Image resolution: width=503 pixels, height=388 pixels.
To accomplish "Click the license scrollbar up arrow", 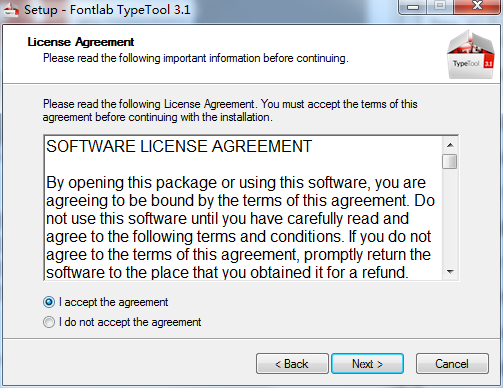I will 450,145.
